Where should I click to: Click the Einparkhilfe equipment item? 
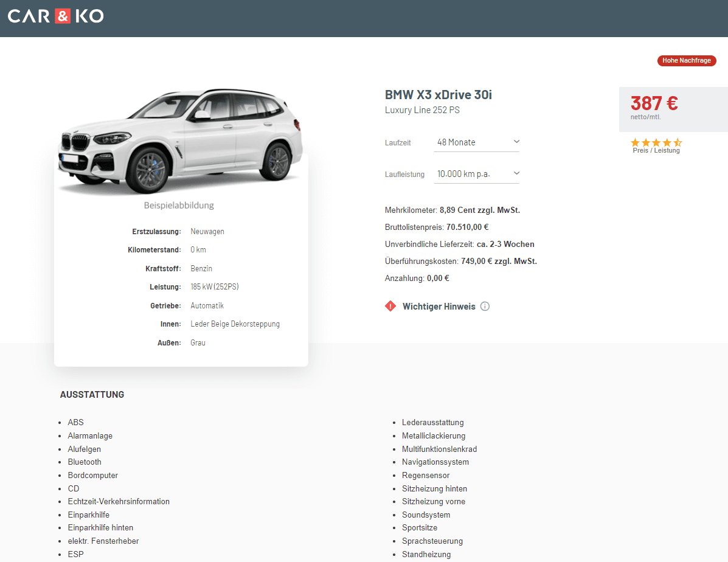coord(89,515)
